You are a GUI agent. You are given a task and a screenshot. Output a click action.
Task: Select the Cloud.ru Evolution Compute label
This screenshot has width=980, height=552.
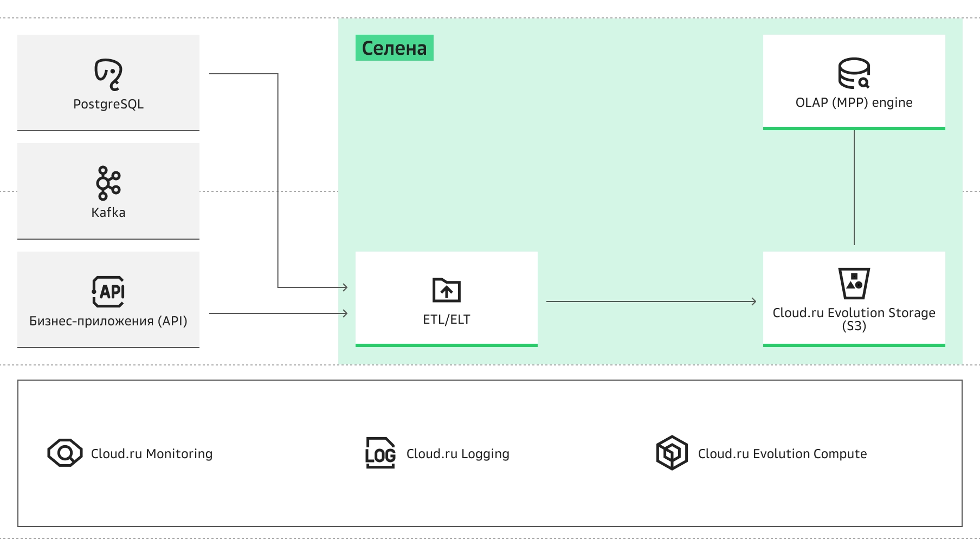pos(783,454)
